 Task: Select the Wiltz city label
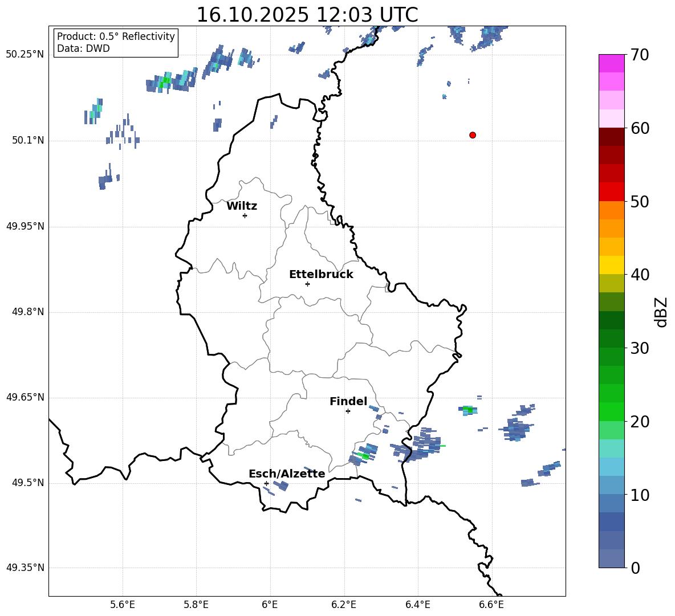coord(242,206)
